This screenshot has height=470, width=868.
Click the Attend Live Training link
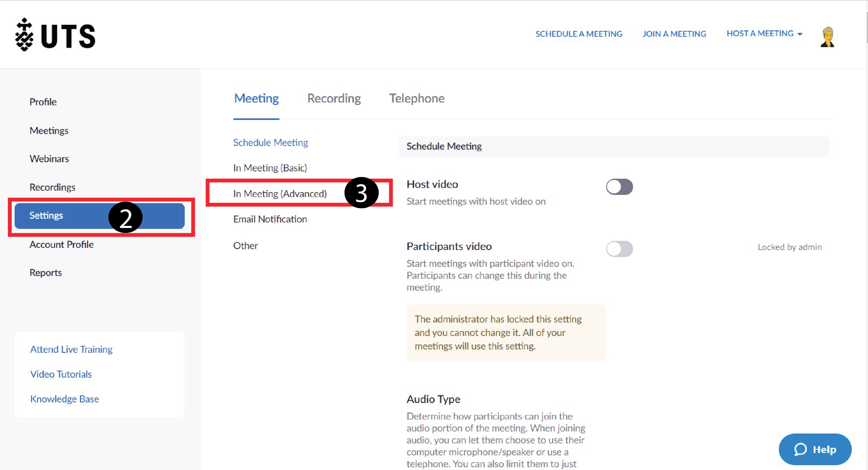coord(71,349)
